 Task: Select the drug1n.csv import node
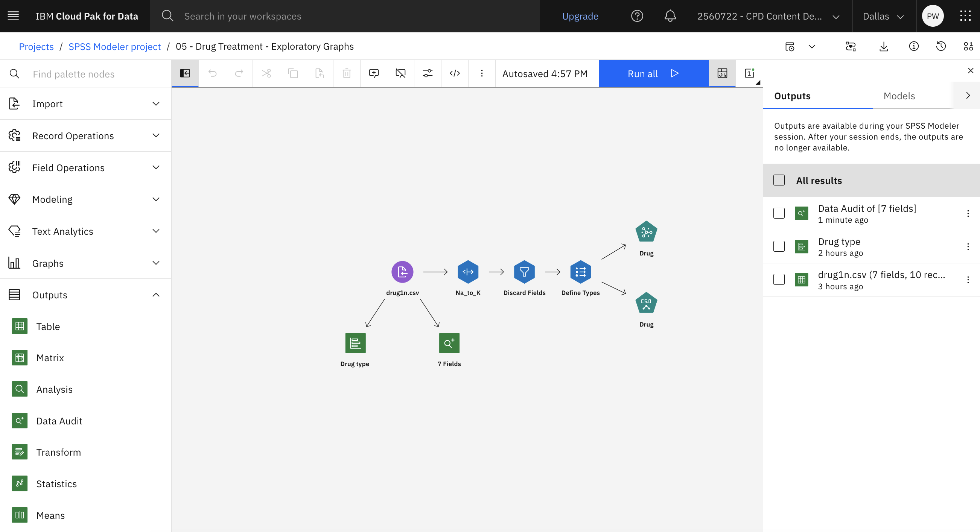click(402, 272)
